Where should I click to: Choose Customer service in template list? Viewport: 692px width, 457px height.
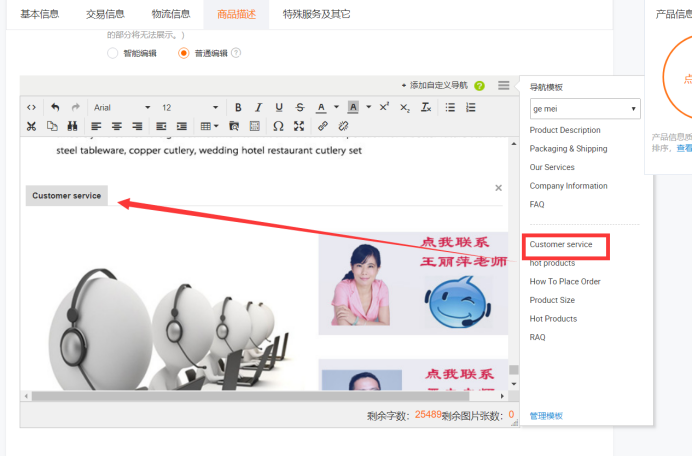point(561,244)
